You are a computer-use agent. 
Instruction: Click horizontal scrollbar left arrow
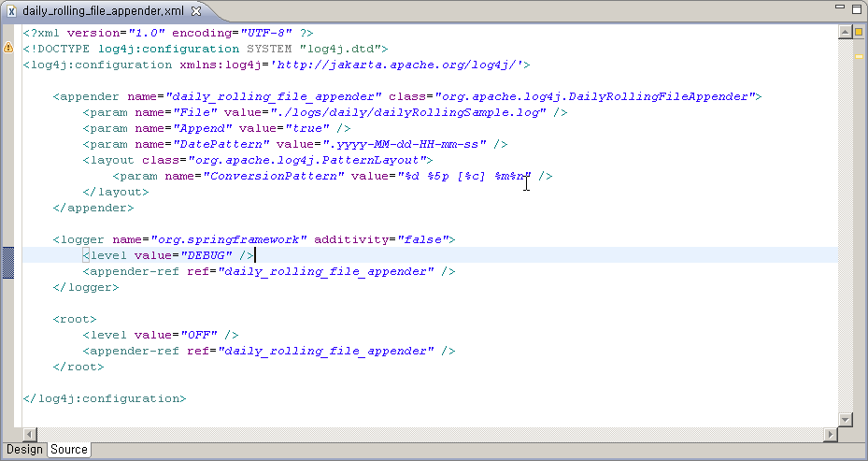pos(29,435)
